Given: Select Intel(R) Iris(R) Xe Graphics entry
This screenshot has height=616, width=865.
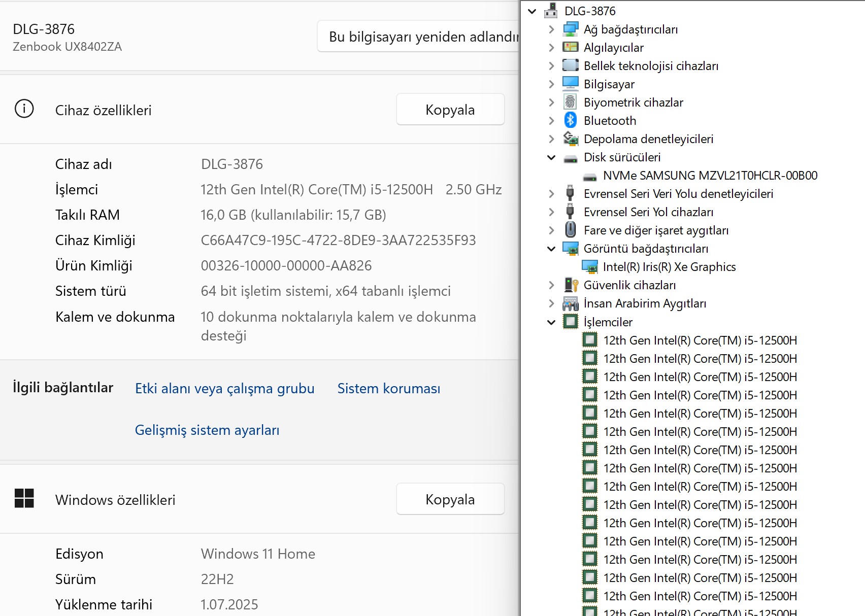Looking at the screenshot, I should point(669,267).
